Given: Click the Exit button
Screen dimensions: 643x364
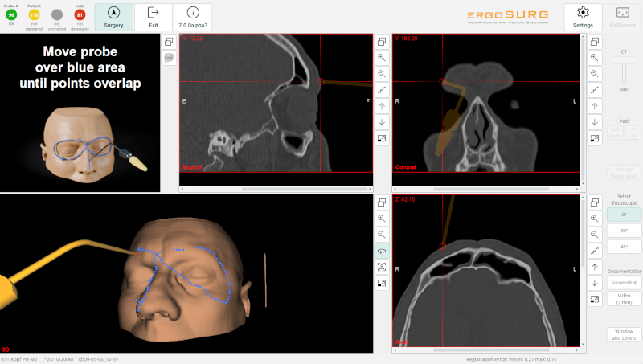Looking at the screenshot, I should [x=153, y=16].
